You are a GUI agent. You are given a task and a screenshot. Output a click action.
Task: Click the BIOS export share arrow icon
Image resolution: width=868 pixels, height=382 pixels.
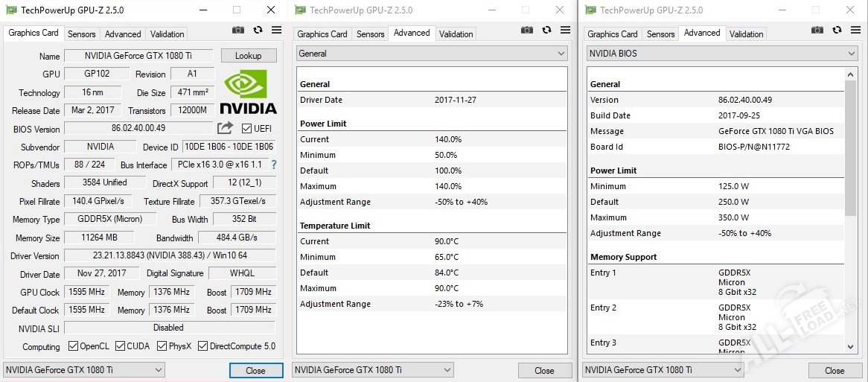(226, 128)
